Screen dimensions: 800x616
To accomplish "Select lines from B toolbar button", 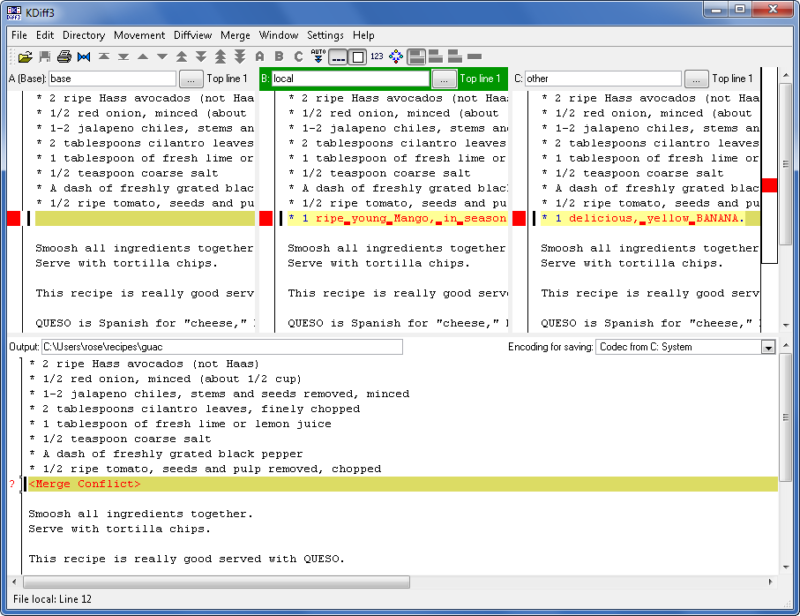I will tap(279, 57).
